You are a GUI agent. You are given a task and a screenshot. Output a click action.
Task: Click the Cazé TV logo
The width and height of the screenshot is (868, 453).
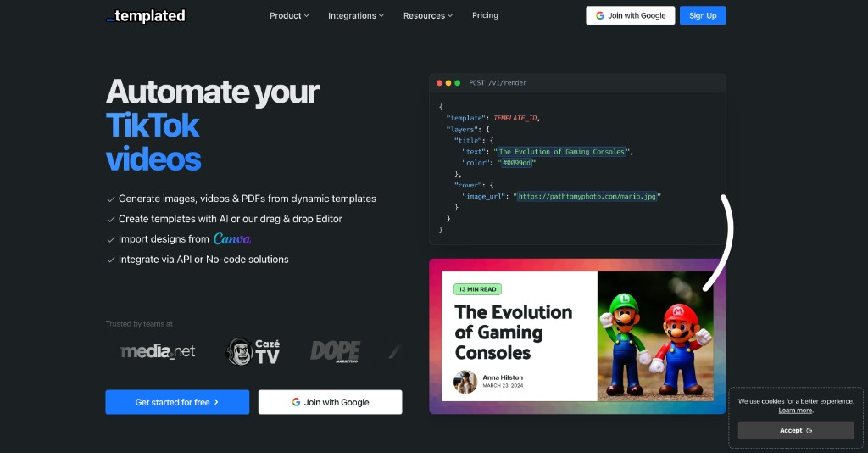pos(253,351)
